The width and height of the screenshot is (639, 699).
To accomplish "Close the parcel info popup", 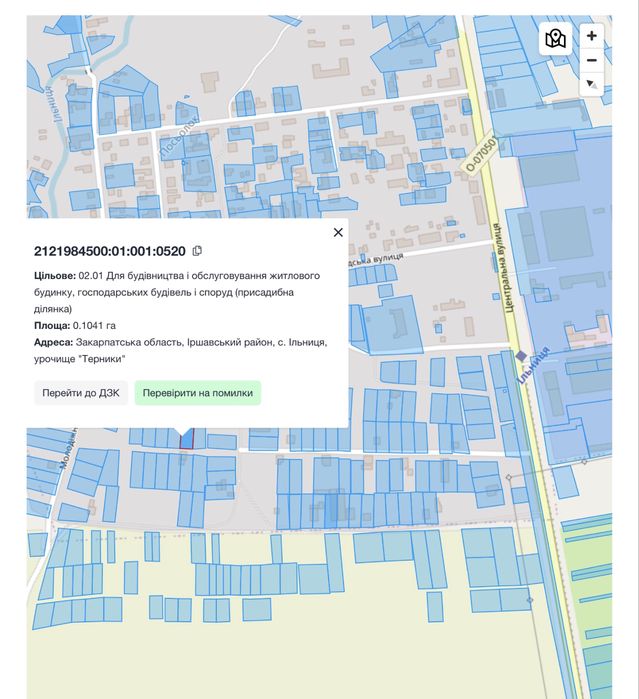I will point(338,232).
